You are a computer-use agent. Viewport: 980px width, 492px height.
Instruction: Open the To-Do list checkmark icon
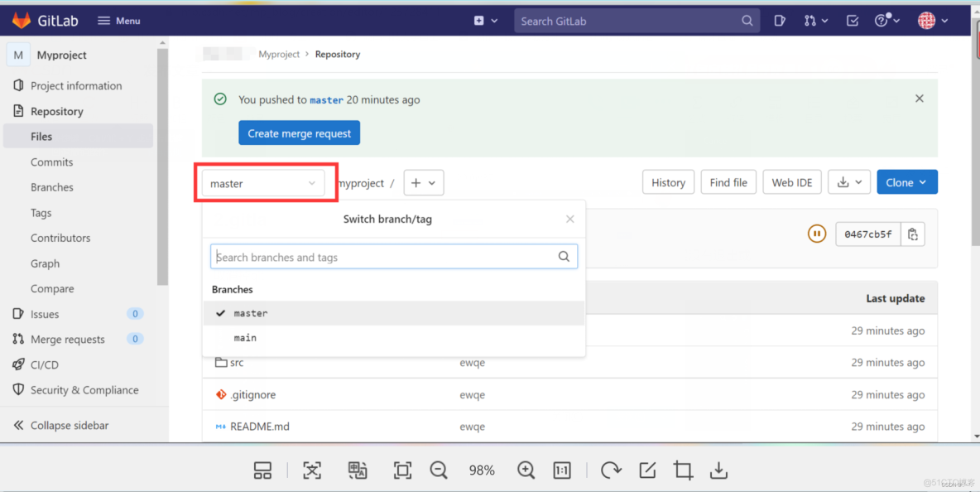coord(853,21)
